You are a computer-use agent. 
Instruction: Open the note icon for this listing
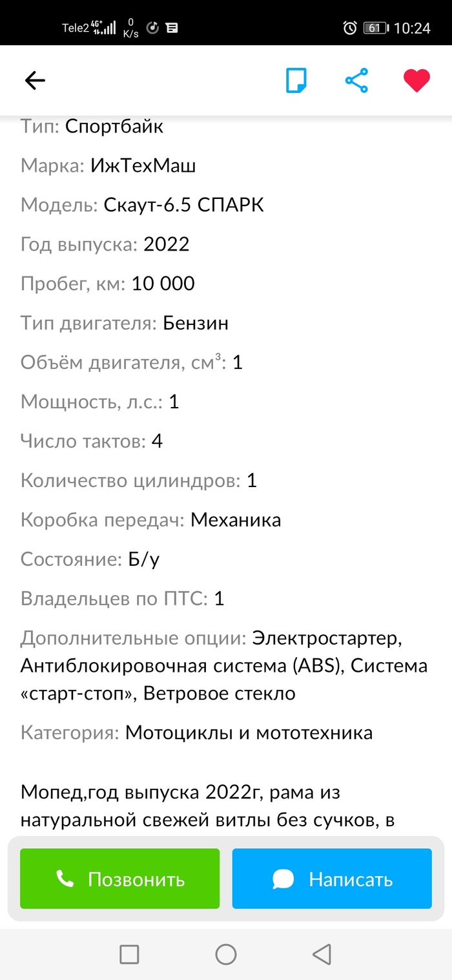(296, 81)
